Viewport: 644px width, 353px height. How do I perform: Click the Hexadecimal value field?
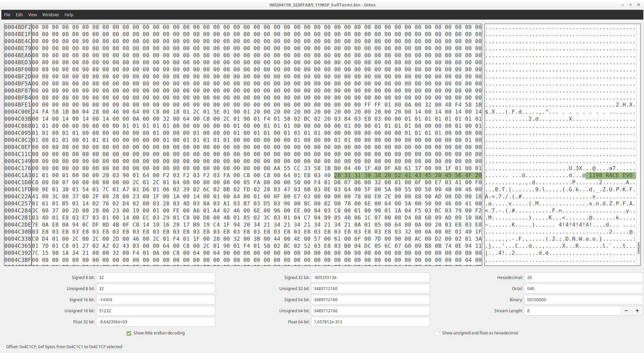(584, 277)
